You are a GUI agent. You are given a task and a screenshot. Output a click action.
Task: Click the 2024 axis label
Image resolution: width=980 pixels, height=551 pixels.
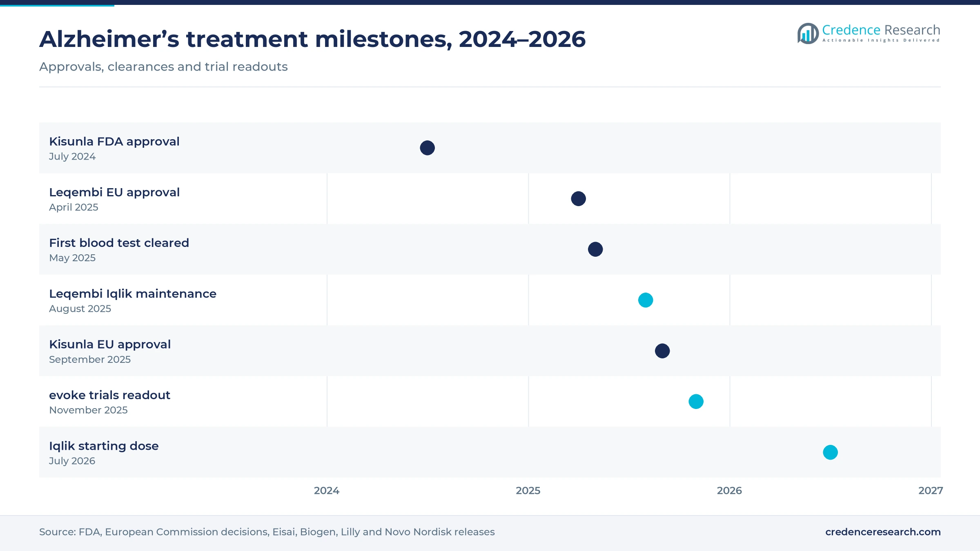click(327, 491)
